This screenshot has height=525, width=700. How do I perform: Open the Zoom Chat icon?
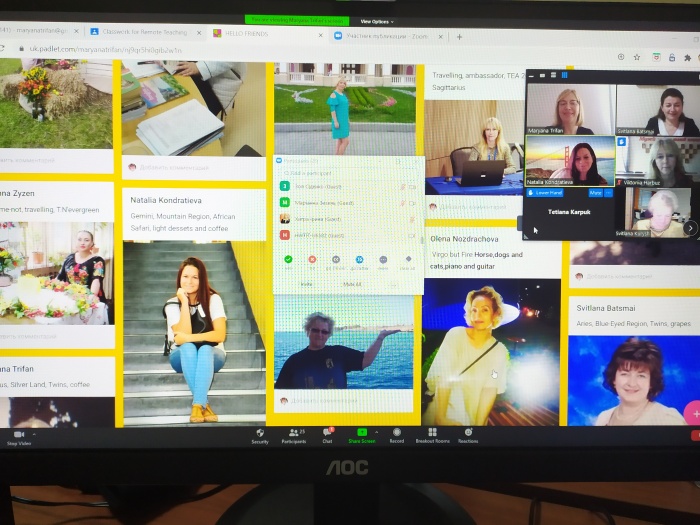pos(327,433)
